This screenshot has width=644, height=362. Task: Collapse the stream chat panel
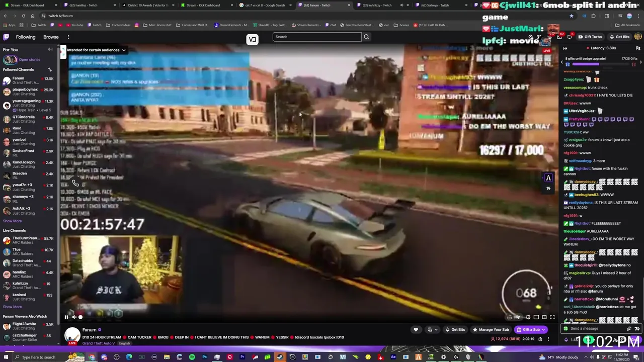click(x=565, y=48)
